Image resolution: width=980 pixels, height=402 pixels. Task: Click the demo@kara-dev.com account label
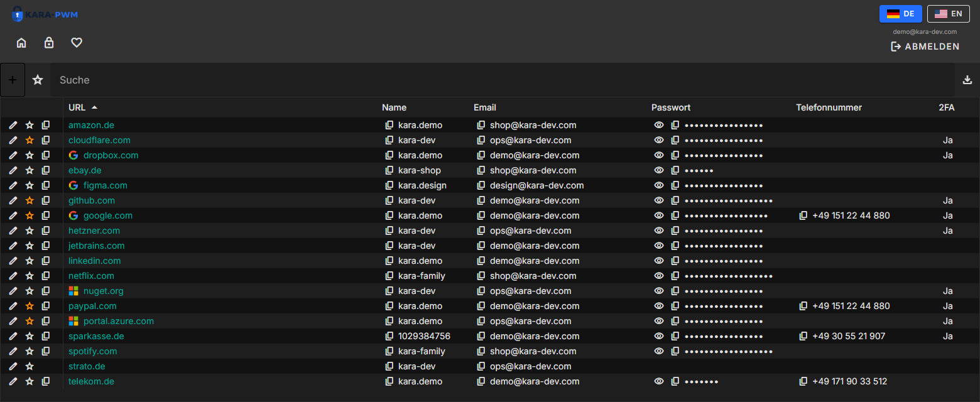point(925,31)
